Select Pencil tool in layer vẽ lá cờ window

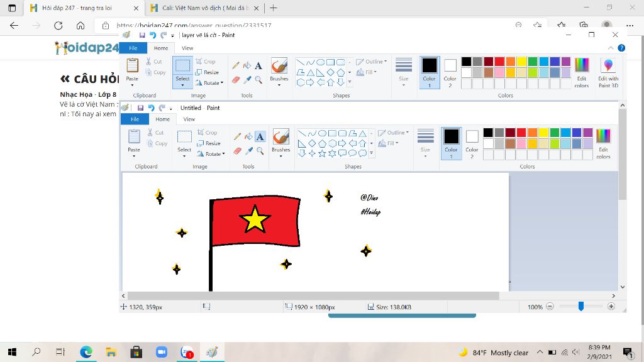235,65
